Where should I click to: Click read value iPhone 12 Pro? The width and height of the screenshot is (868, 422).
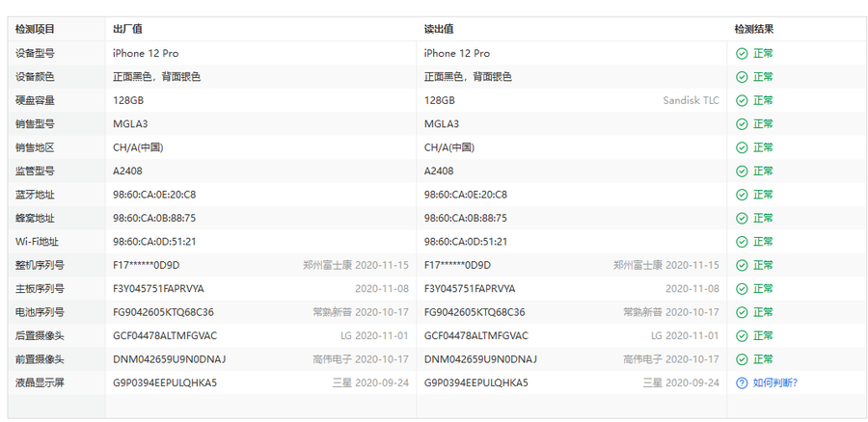[457, 54]
